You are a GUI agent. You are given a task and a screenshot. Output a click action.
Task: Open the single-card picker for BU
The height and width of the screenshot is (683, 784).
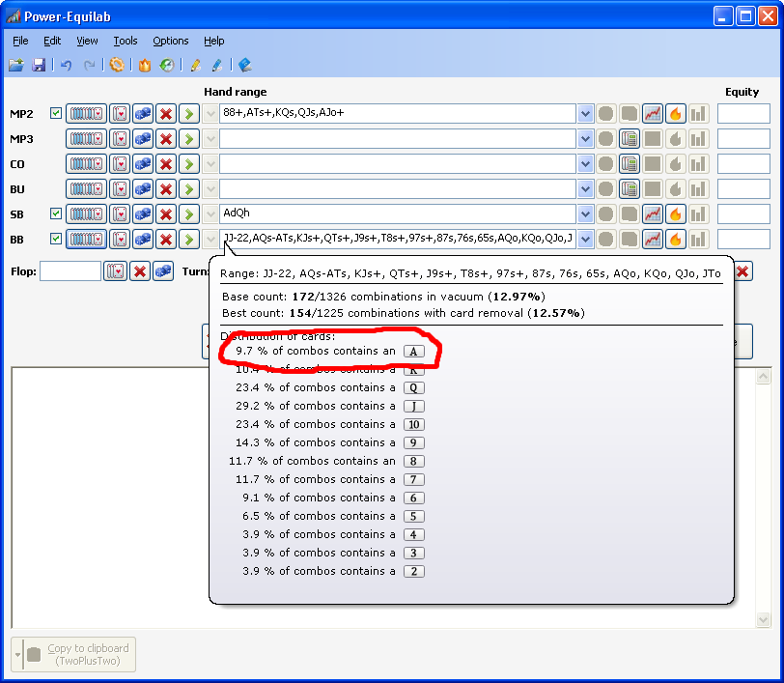[x=120, y=188]
